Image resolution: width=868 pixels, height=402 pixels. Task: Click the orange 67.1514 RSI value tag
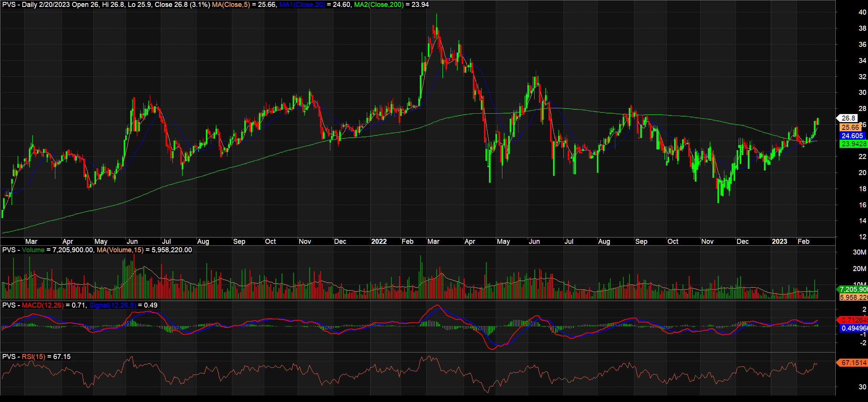point(853,363)
